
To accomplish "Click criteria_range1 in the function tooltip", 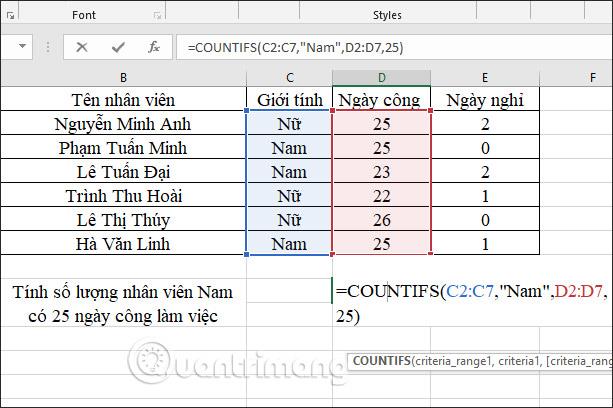I will pos(453,361).
